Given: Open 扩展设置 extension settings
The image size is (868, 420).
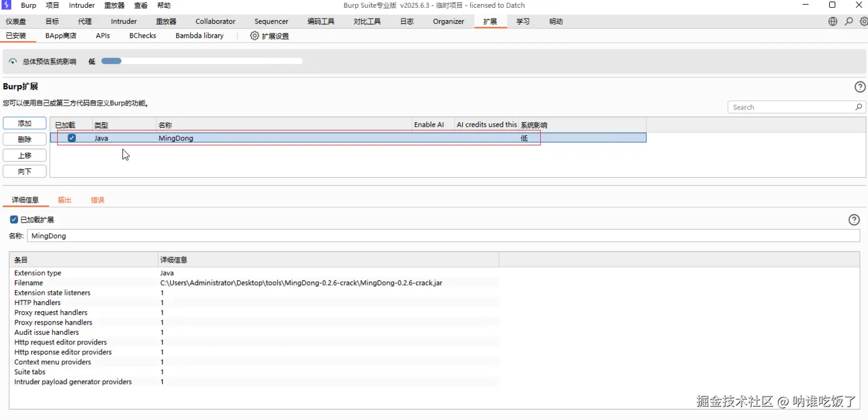Looking at the screenshot, I should [269, 36].
